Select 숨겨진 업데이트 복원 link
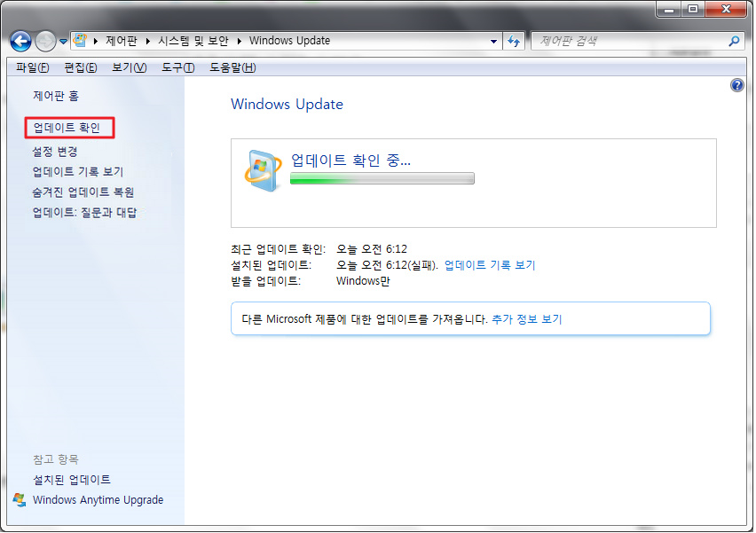Screen dimensions: 756x533 (x=83, y=192)
